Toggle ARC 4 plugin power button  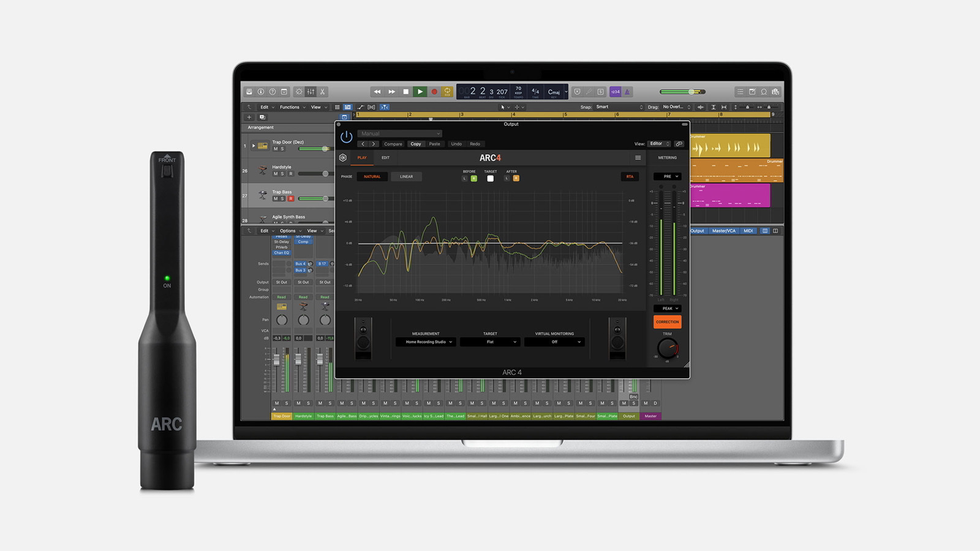click(346, 137)
